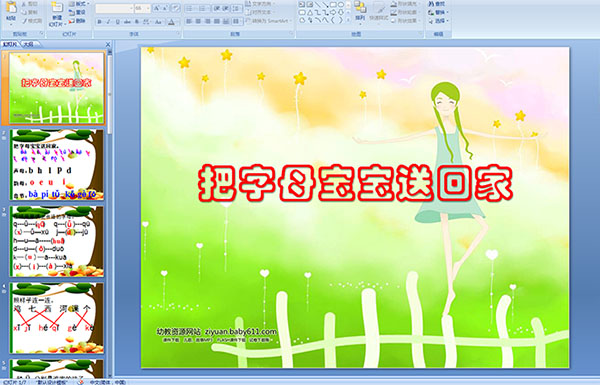Open the Shape Fill menu
Screen dimensions: 600x385
pyautogui.click(x=406, y=4)
